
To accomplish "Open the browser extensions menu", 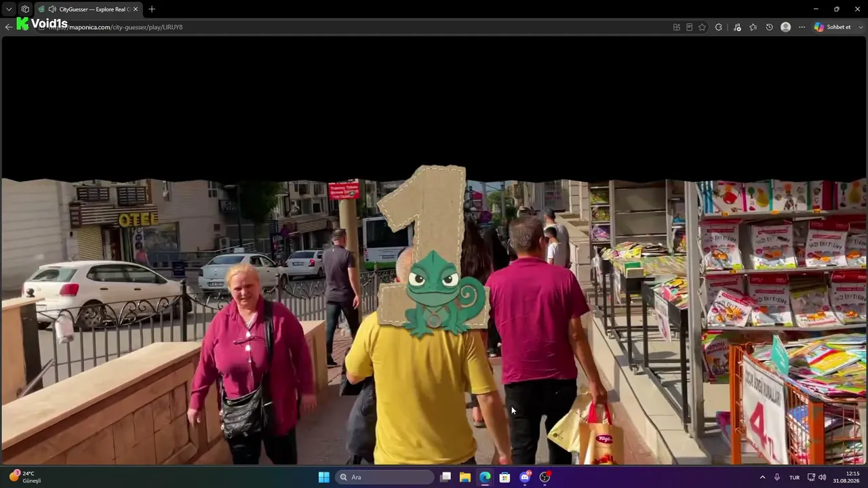I will coord(719,27).
